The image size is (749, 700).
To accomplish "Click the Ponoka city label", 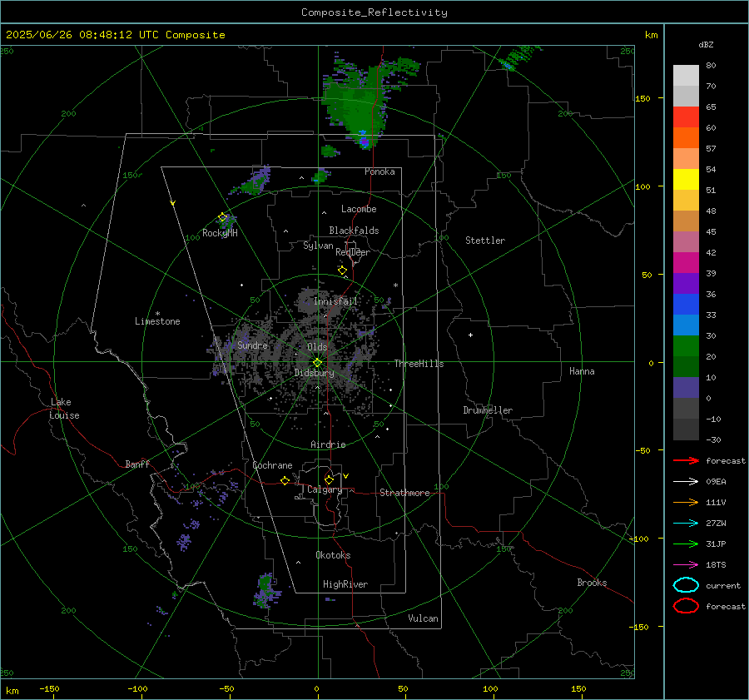I will (379, 171).
